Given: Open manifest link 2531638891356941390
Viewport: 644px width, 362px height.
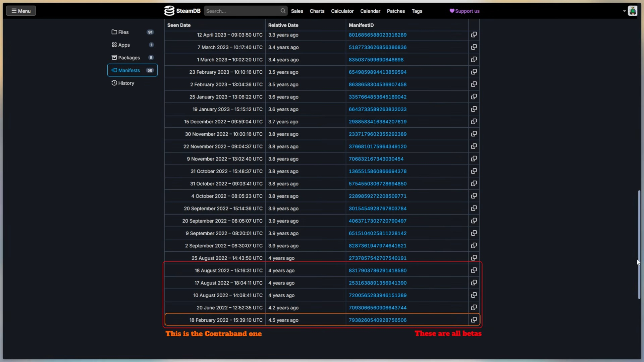Looking at the screenshot, I should pos(377,283).
